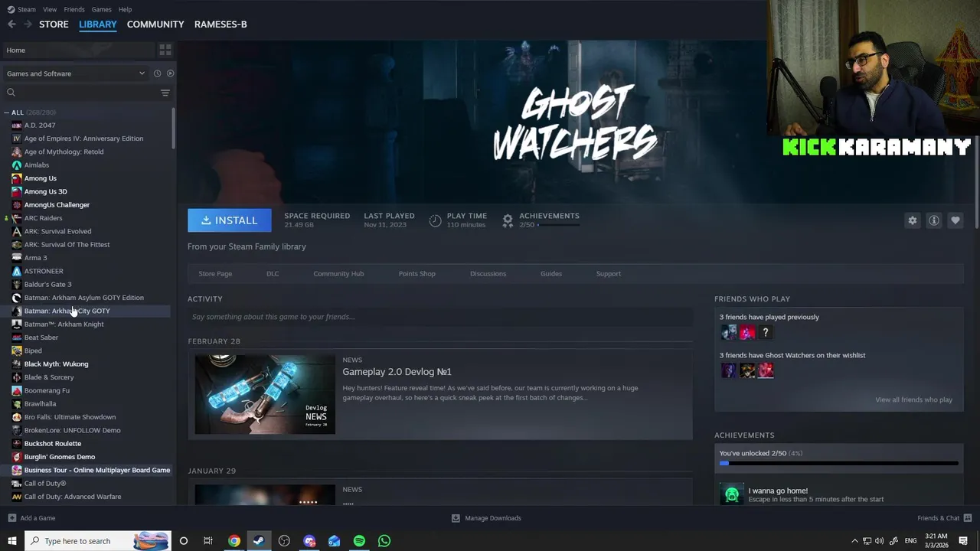Click the blue INSTALL button
The image size is (980, 551).
pos(230,220)
